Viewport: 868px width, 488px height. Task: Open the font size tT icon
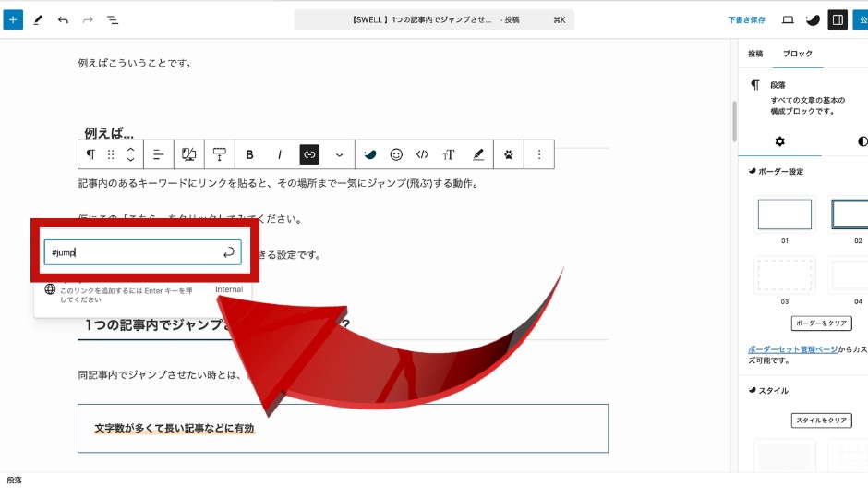point(449,154)
